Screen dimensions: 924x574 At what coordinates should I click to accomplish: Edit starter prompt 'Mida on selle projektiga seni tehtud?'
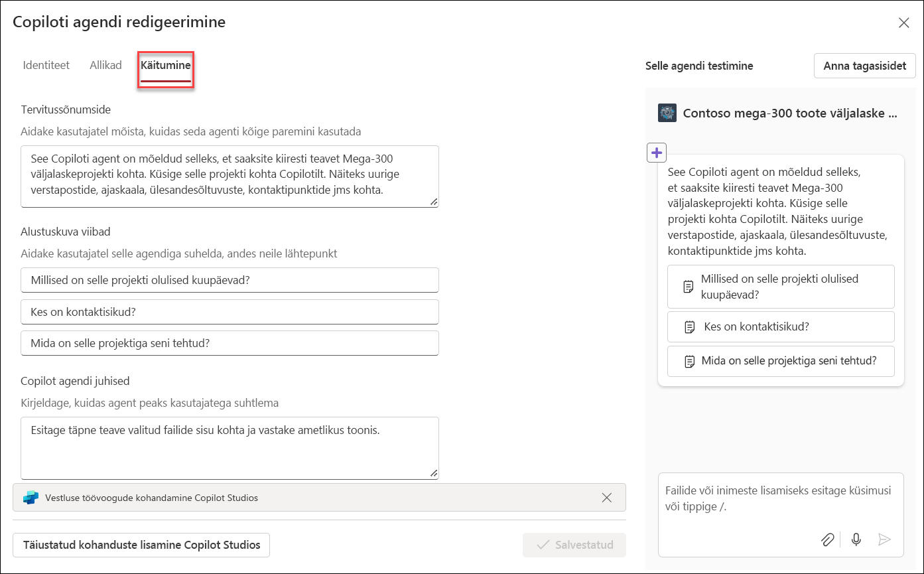tap(230, 343)
